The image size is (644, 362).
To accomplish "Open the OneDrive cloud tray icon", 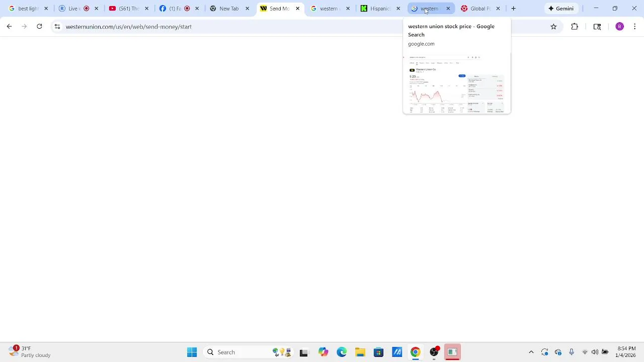I will (558, 352).
